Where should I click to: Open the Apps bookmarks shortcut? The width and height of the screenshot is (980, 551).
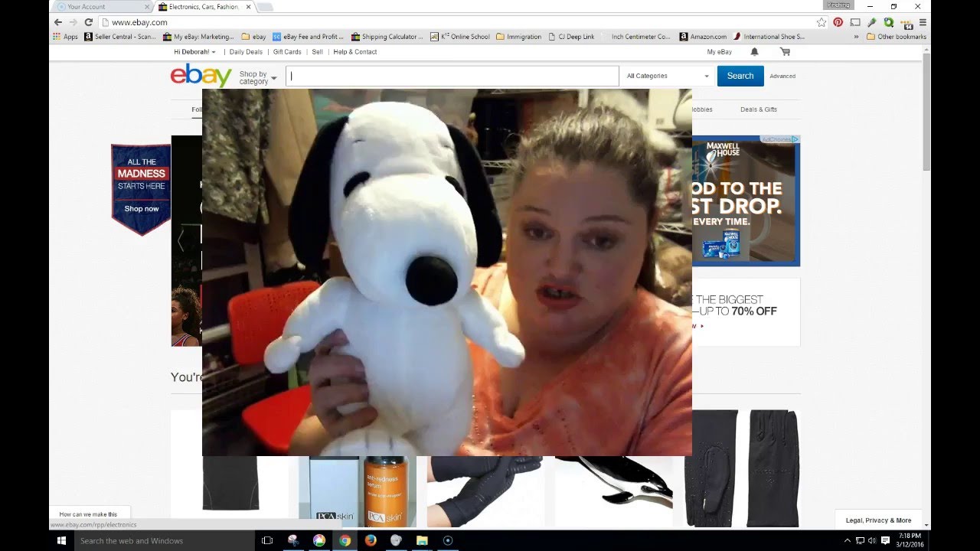[x=65, y=37]
